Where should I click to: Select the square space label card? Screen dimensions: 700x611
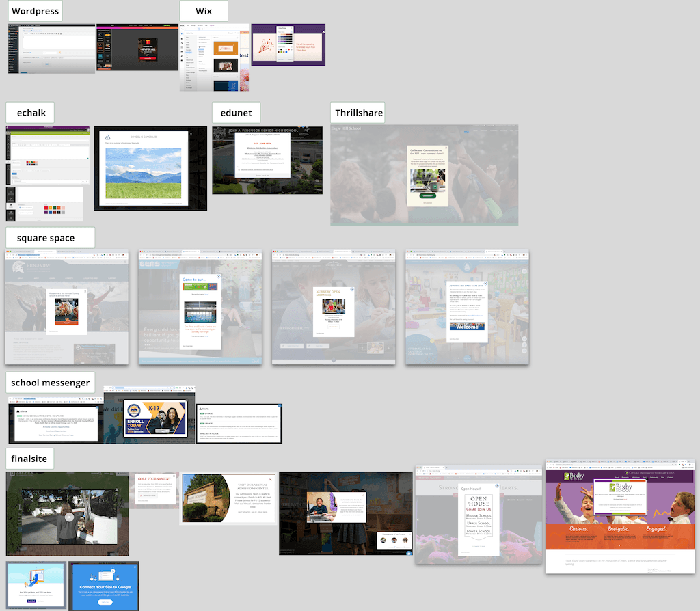(50, 238)
